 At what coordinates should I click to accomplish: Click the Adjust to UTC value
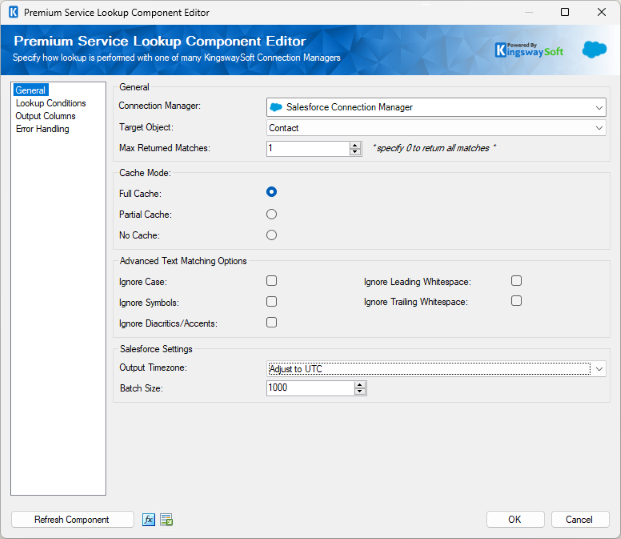pyautogui.click(x=295, y=369)
